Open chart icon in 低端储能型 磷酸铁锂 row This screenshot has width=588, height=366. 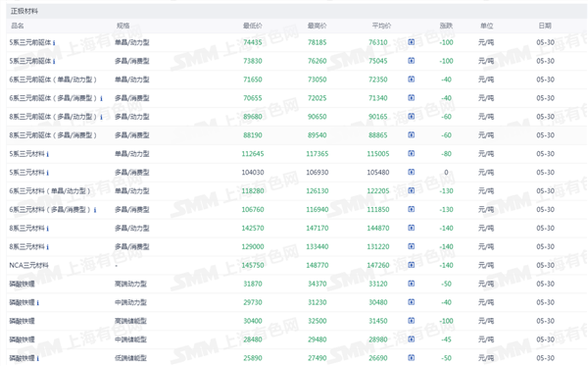click(412, 358)
